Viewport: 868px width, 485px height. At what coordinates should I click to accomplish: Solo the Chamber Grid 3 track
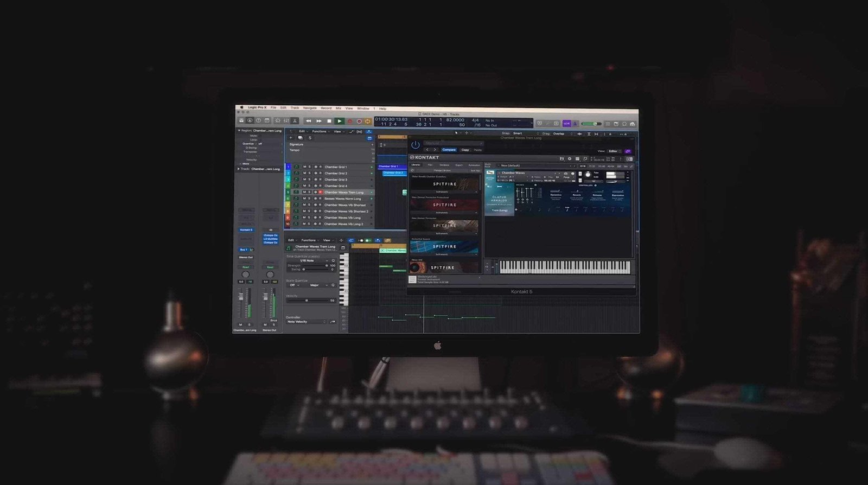pyautogui.click(x=310, y=180)
